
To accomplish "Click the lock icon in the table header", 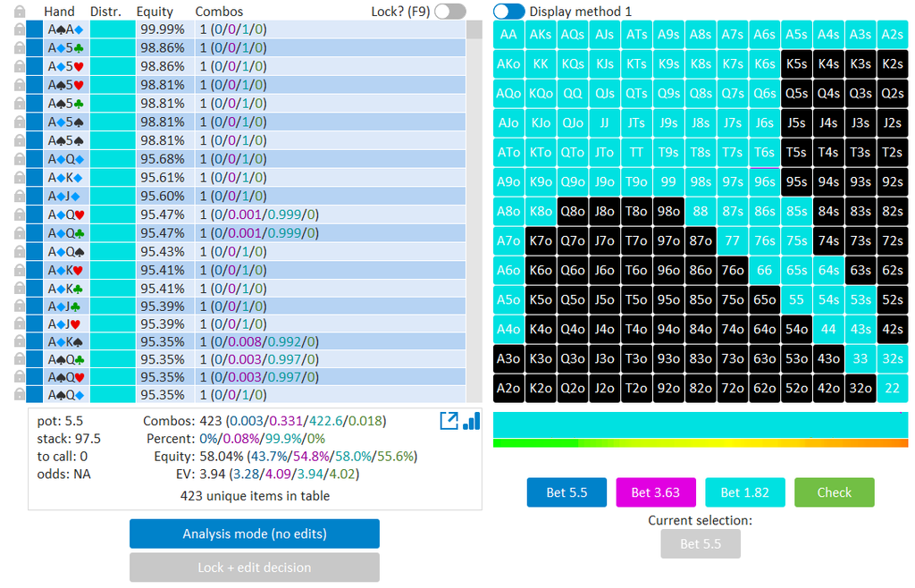I will coord(20,11).
